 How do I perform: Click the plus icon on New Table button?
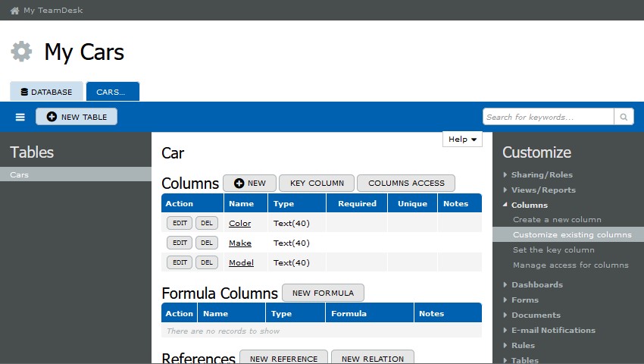coord(52,117)
